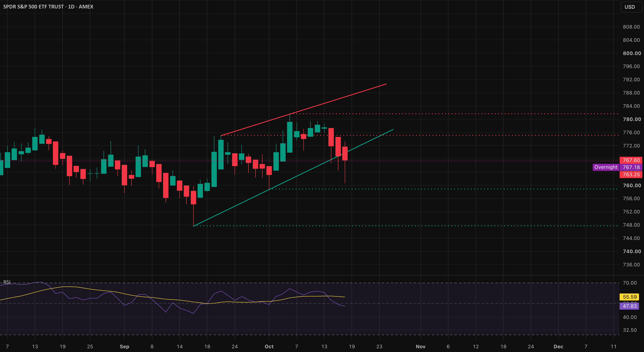The width and height of the screenshot is (644, 352).
Task: Click the 760.00 price axis label
Action: [x=632, y=185]
